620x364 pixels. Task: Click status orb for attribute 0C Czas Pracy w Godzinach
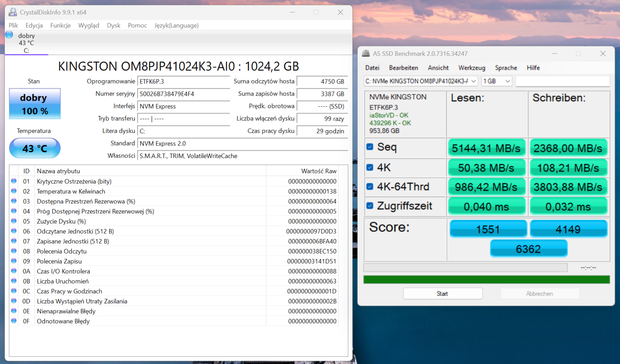point(14,291)
